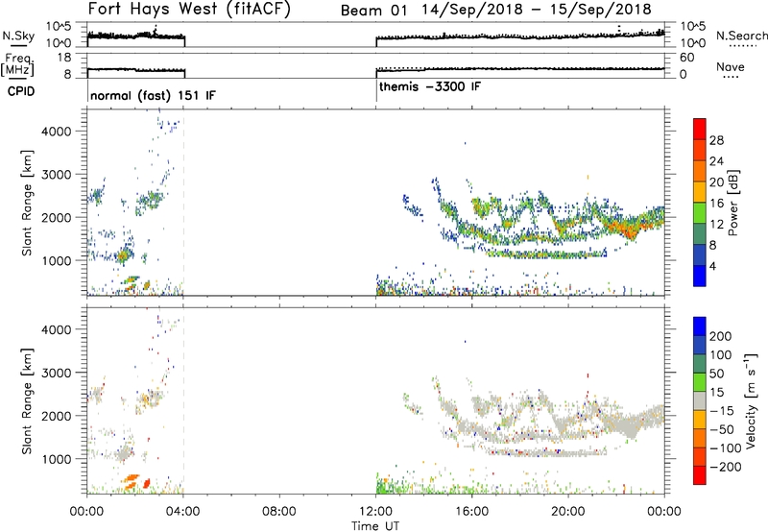The image size is (768, 532).
Task: Click the left '10^5' noise axis label
Action: 59,27
